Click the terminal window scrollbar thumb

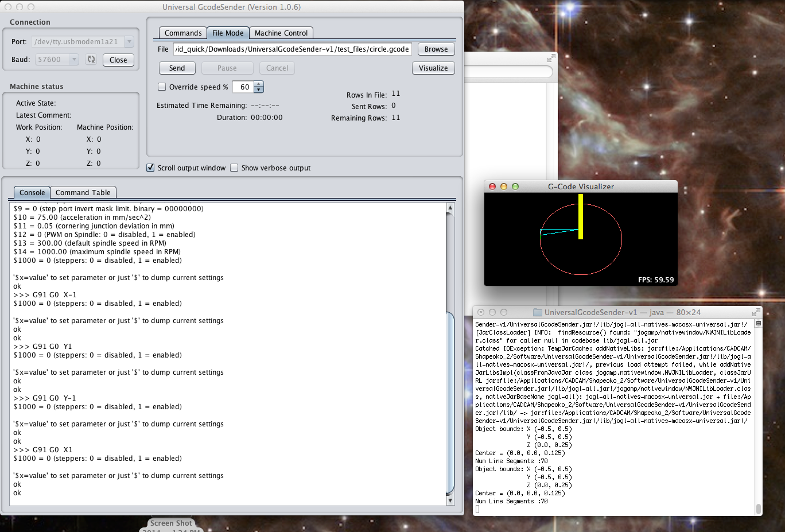pos(758,508)
